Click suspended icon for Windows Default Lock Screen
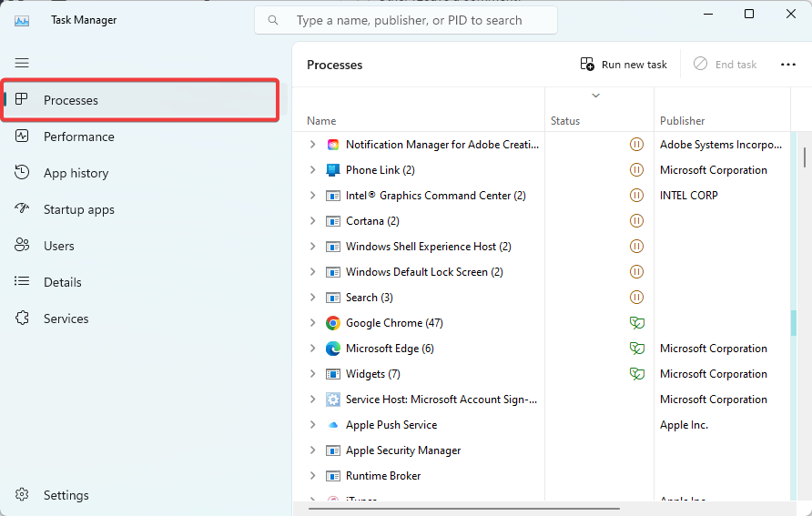Viewport: 812px width, 516px height. point(636,272)
